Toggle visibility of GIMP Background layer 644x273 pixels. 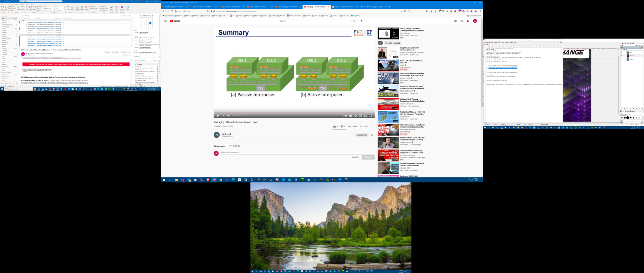tap(622, 59)
